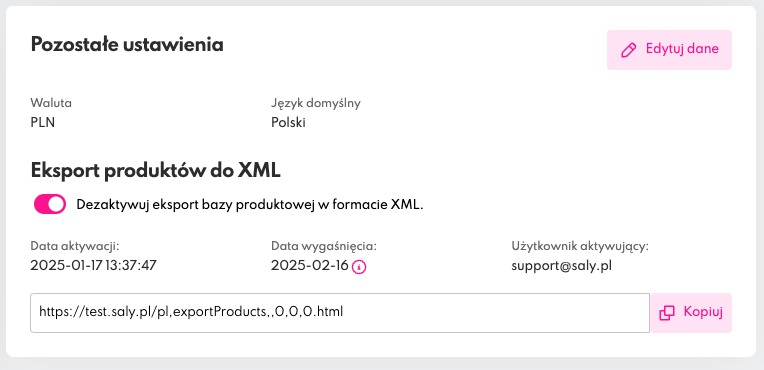Click the 'Dezaktywuj eksport bazy produktowej' label

[250, 205]
